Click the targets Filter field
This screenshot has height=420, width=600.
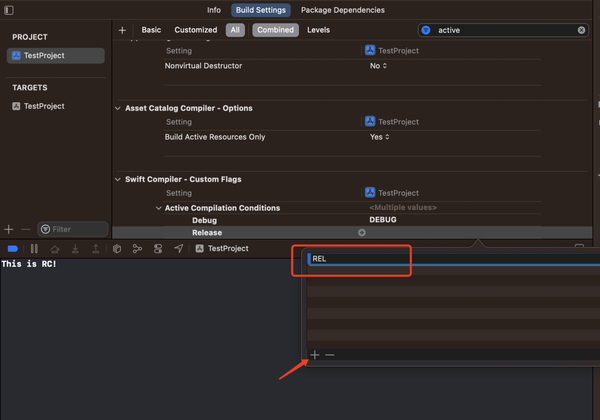pos(73,229)
